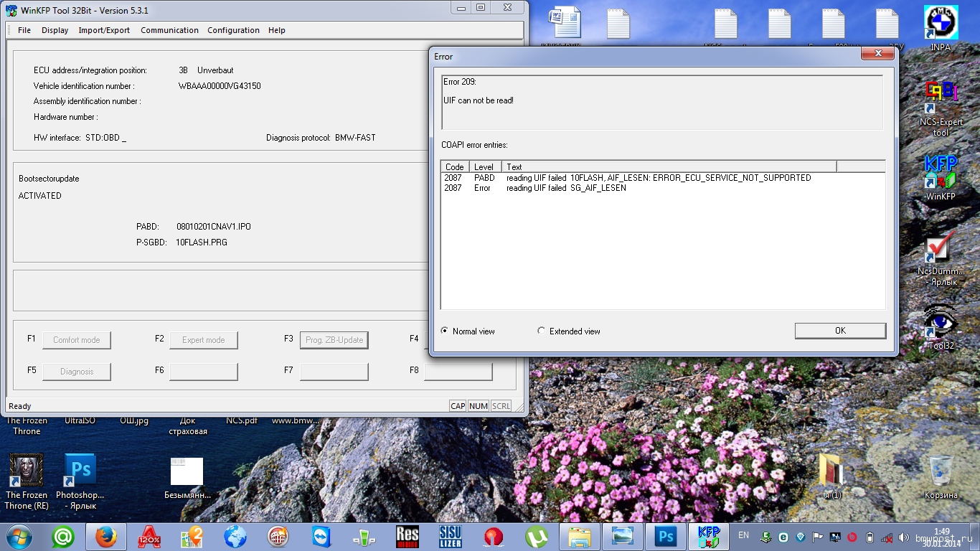Open the File menu

pos(24,30)
